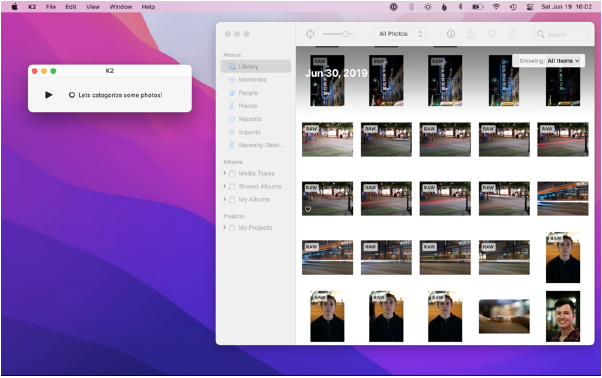Open the Showing: All Items filter dropdown

(x=548, y=61)
